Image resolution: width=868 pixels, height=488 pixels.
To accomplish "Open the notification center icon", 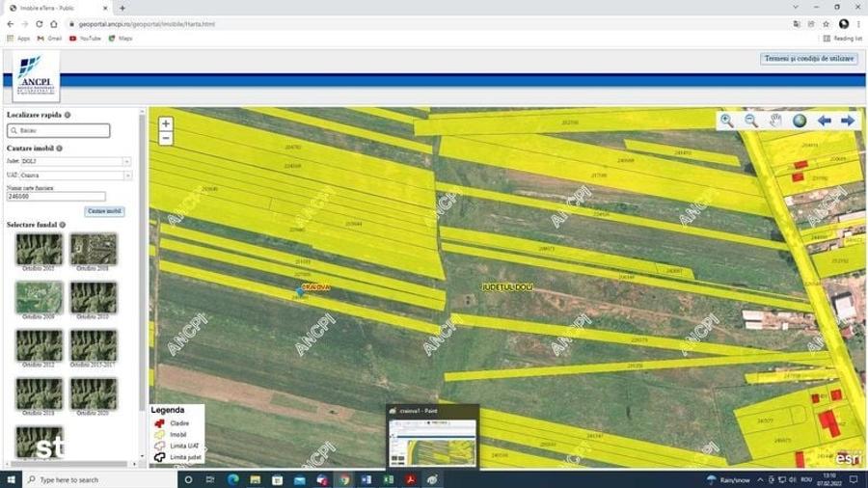I will click(x=854, y=479).
